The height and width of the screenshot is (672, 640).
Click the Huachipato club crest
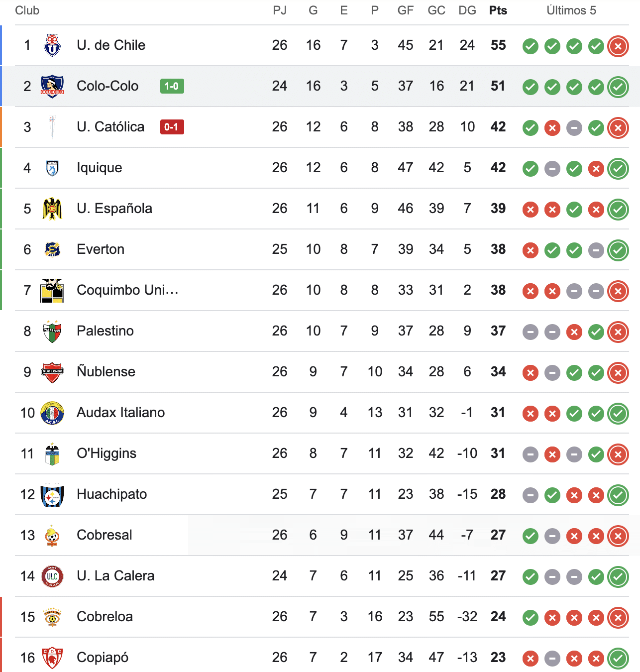[52, 494]
